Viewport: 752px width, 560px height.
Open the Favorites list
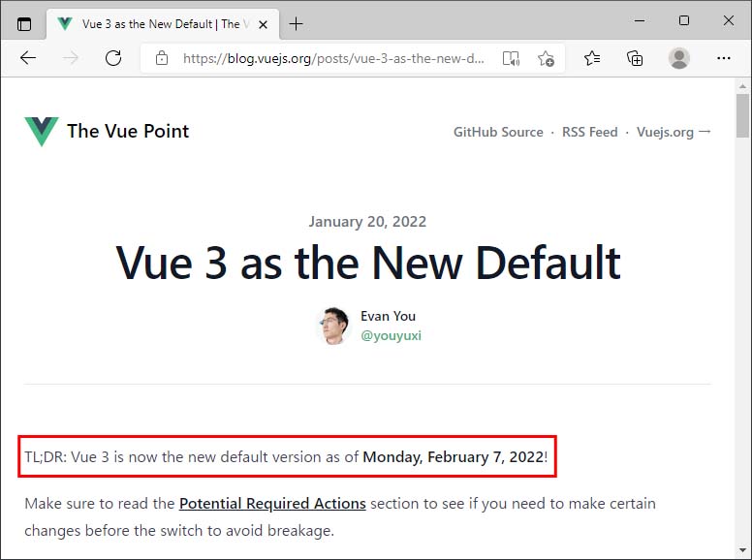592,58
